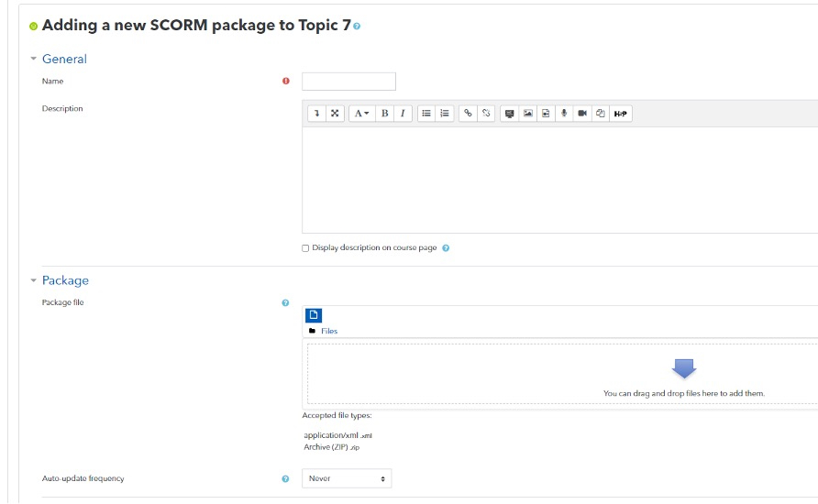Open the Auto-update frequency dropdown
The image size is (818, 504).
pyautogui.click(x=347, y=478)
